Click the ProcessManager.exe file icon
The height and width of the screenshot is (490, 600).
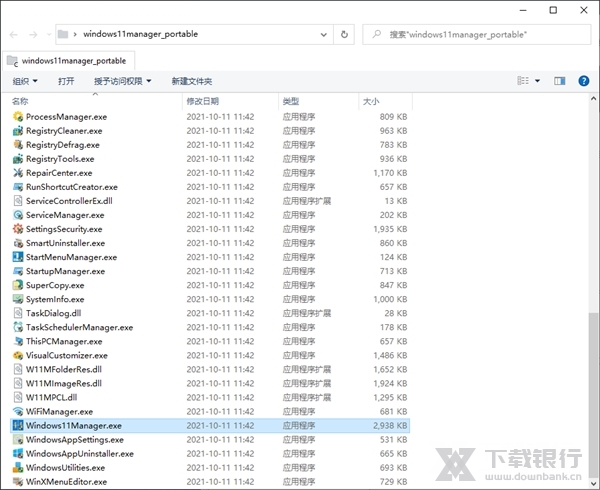18,117
